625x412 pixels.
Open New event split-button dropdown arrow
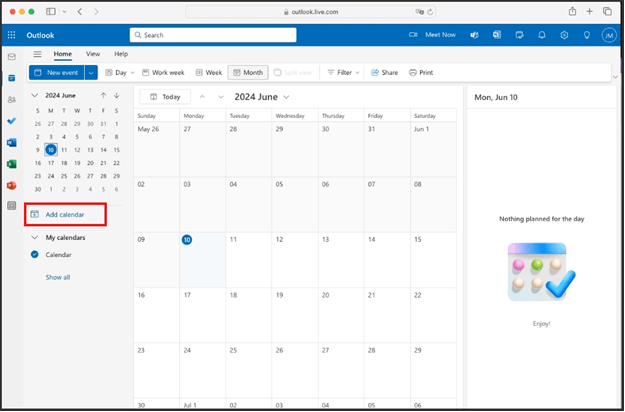click(91, 73)
